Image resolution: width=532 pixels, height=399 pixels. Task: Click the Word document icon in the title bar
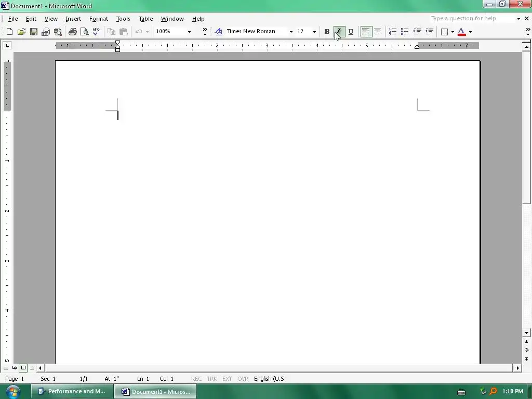tap(5, 5)
